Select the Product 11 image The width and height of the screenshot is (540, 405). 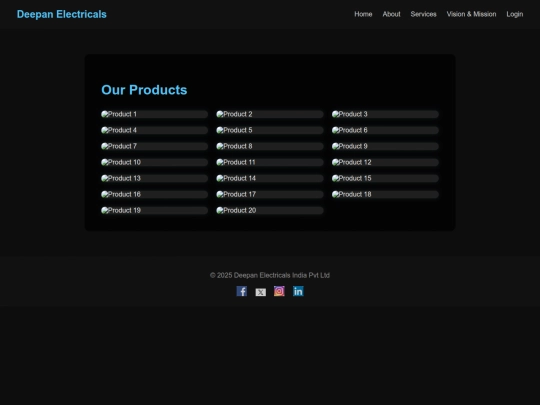pos(270,162)
